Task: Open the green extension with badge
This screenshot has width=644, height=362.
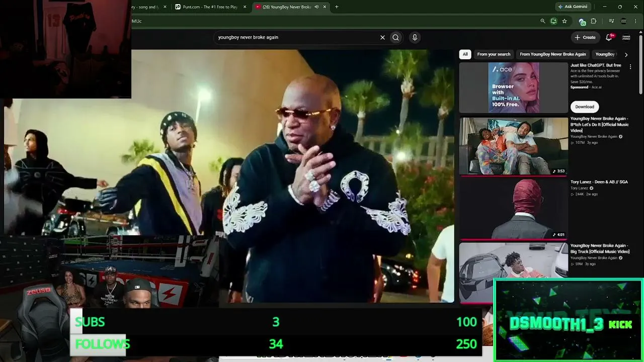Action: pos(582,22)
